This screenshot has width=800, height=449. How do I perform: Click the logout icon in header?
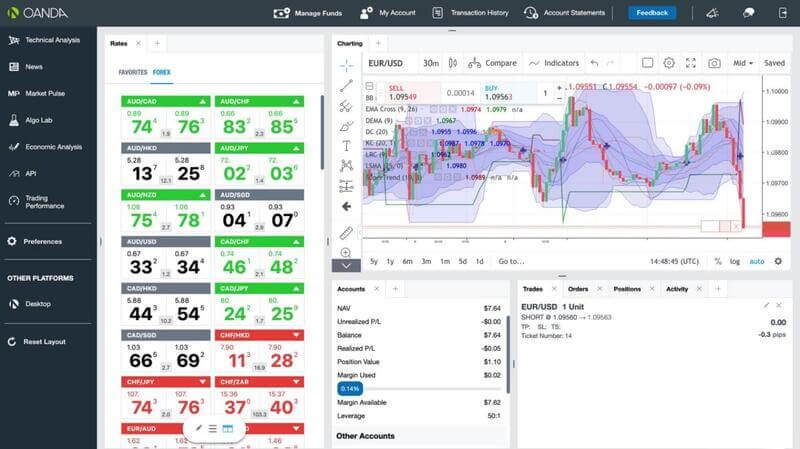(783, 13)
